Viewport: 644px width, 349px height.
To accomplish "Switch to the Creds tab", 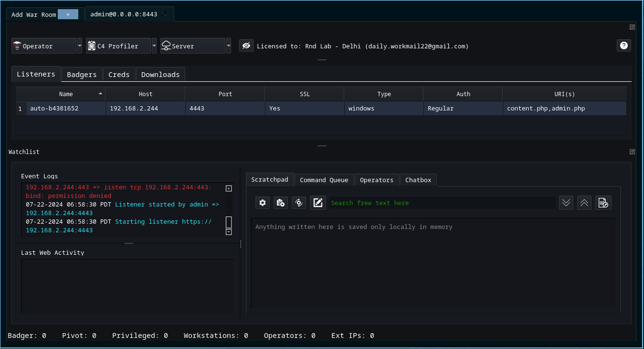I will coord(119,75).
